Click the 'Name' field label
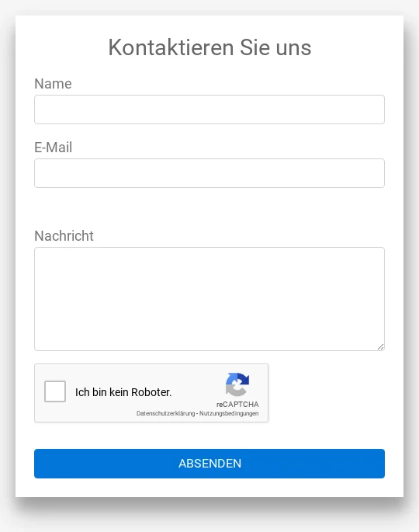The height and width of the screenshot is (532, 419). click(53, 84)
